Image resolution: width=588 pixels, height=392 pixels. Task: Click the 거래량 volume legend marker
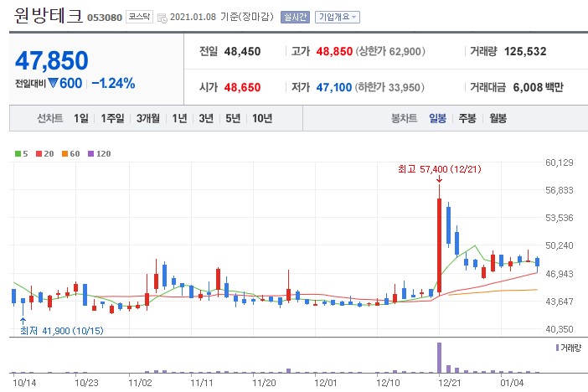(557, 348)
